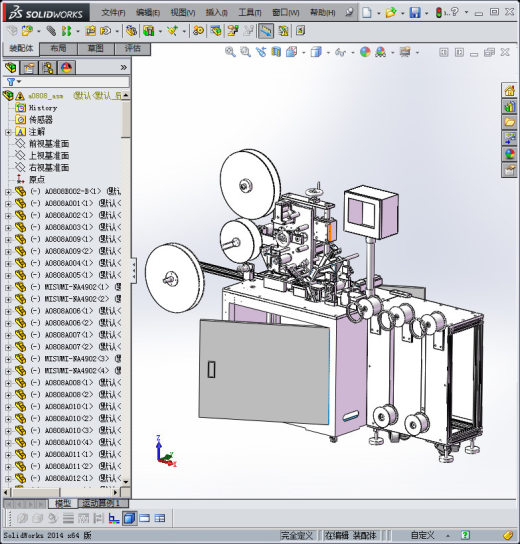Image resolution: width=520 pixels, height=544 pixels.
Task: Switch to the 运动算例1 motion study tab
Action: (103, 503)
